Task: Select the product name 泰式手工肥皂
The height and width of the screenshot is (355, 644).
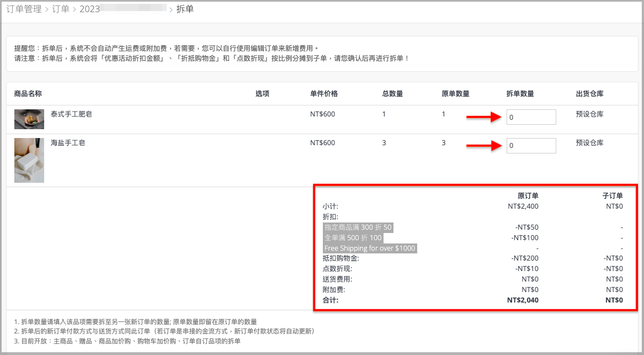Action: coord(72,114)
